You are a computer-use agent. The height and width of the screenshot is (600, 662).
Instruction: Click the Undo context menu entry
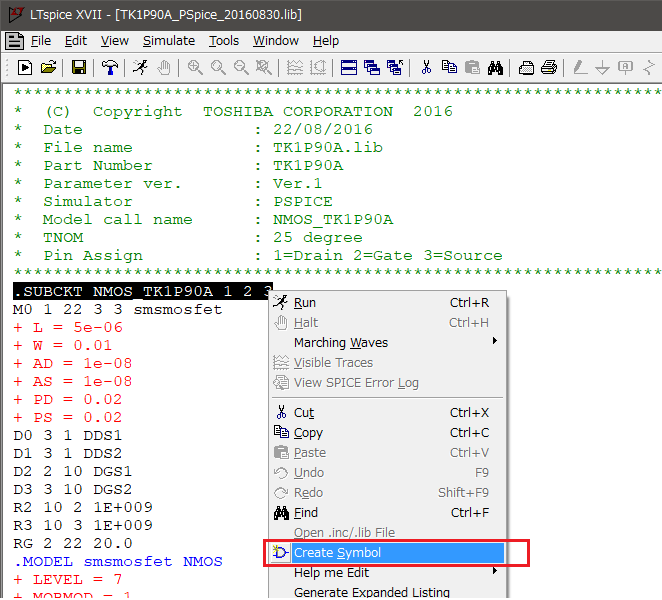click(388, 472)
